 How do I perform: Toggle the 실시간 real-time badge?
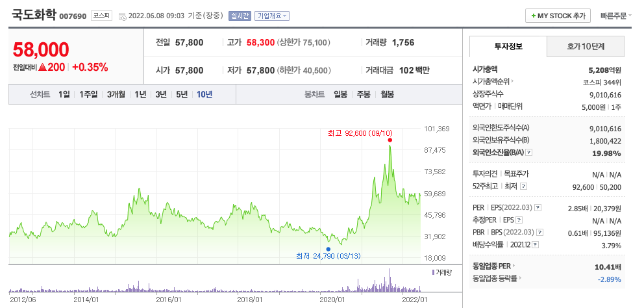pos(240,16)
